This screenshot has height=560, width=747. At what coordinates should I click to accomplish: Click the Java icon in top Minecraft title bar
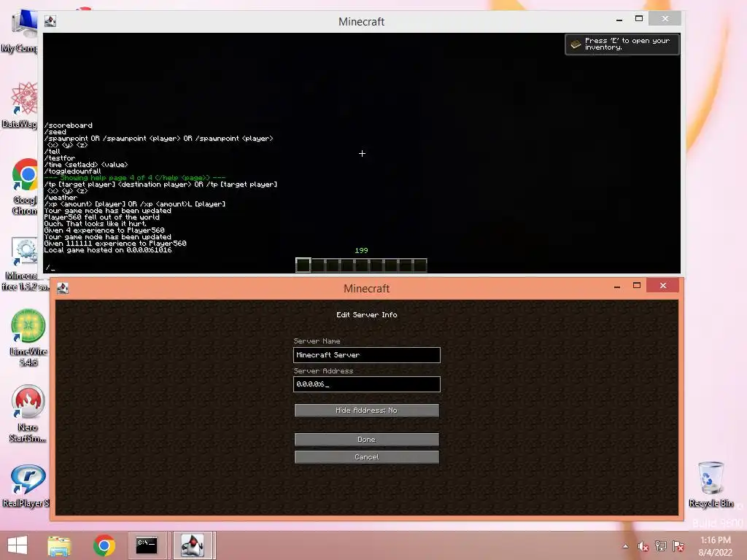tap(50, 21)
